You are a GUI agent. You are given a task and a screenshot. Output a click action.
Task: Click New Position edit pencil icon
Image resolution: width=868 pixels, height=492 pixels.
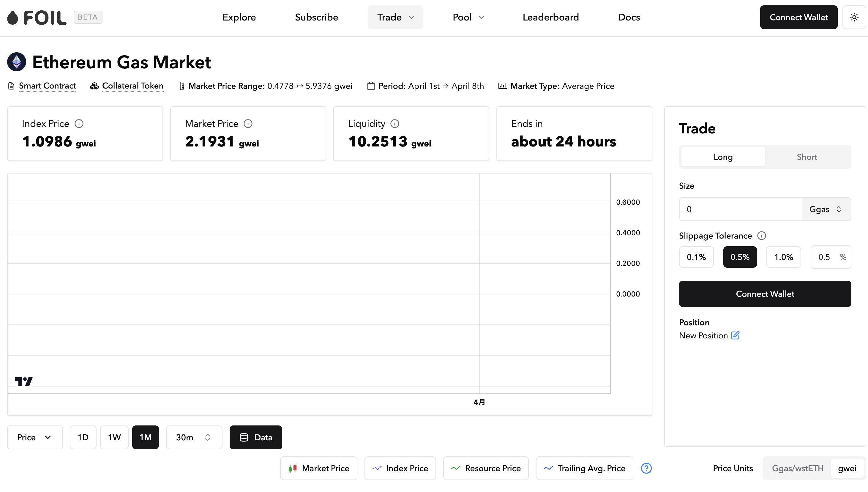735,335
